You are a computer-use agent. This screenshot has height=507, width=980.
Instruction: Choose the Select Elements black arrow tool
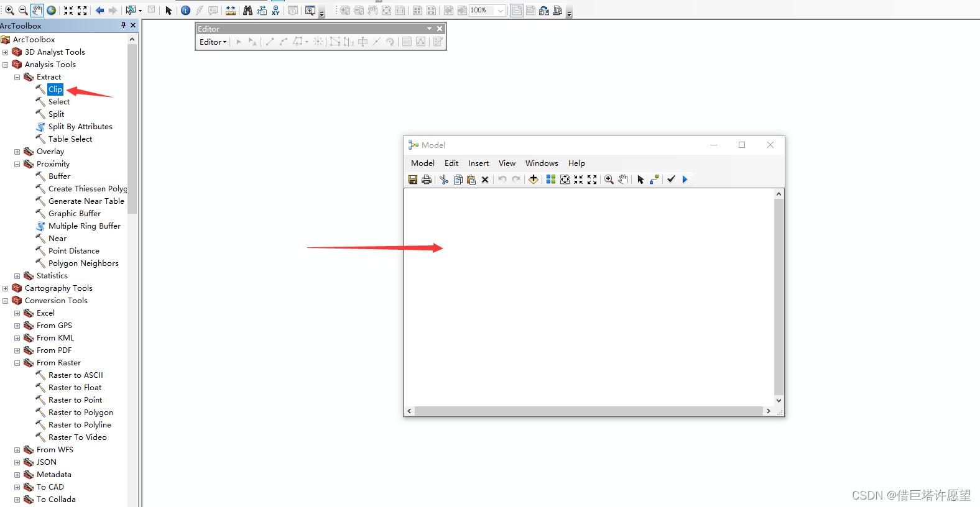[169, 11]
